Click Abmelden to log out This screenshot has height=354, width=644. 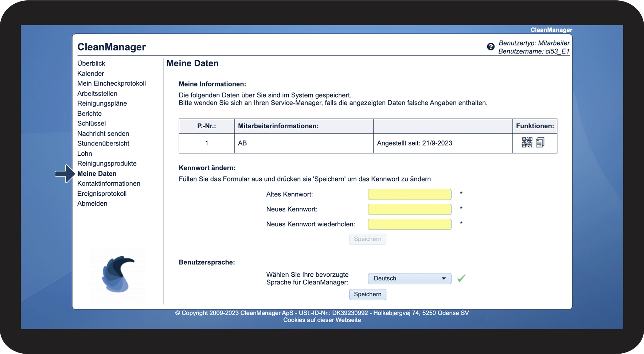pos(92,204)
